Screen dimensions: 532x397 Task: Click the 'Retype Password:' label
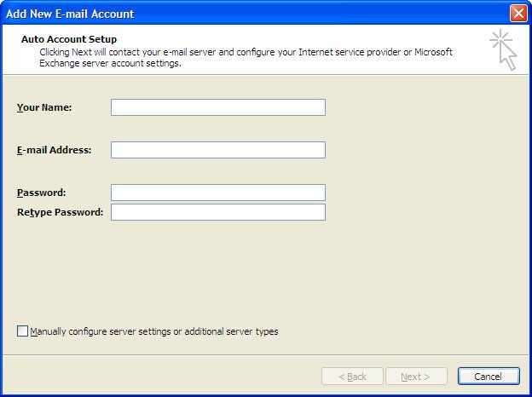(x=60, y=212)
